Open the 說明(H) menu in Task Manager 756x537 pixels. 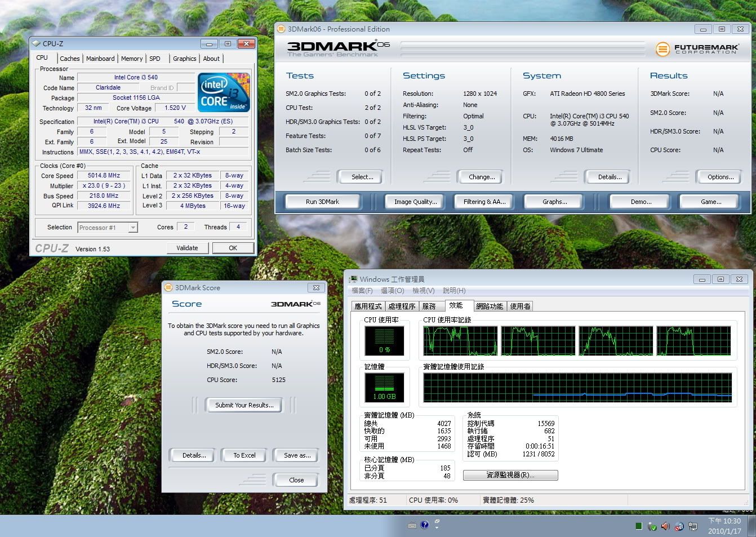(454, 291)
